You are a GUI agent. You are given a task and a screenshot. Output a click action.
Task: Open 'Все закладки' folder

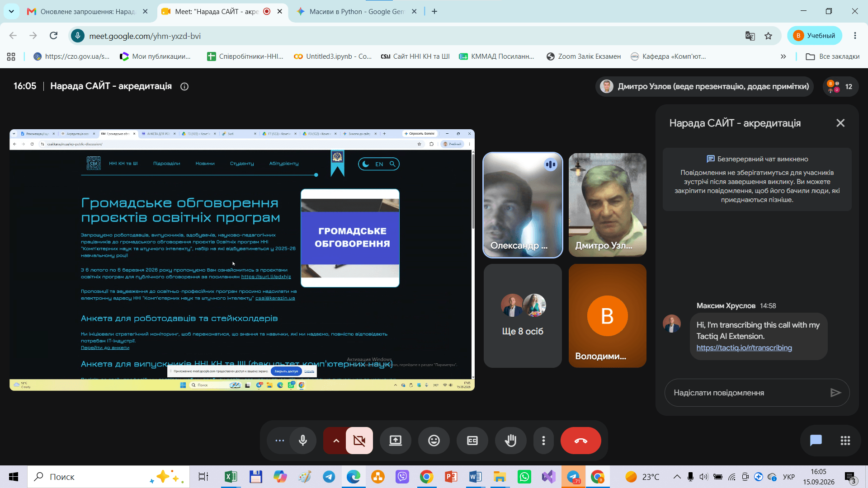pos(833,56)
